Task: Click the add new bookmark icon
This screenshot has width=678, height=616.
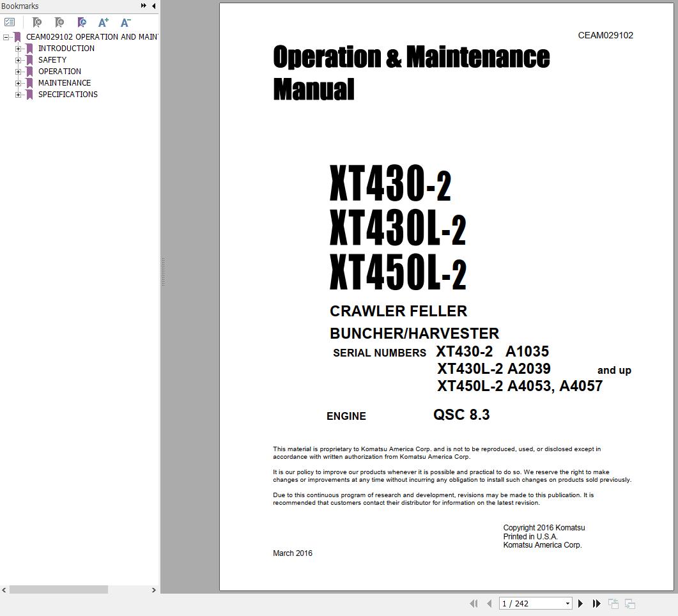Action: (x=59, y=22)
